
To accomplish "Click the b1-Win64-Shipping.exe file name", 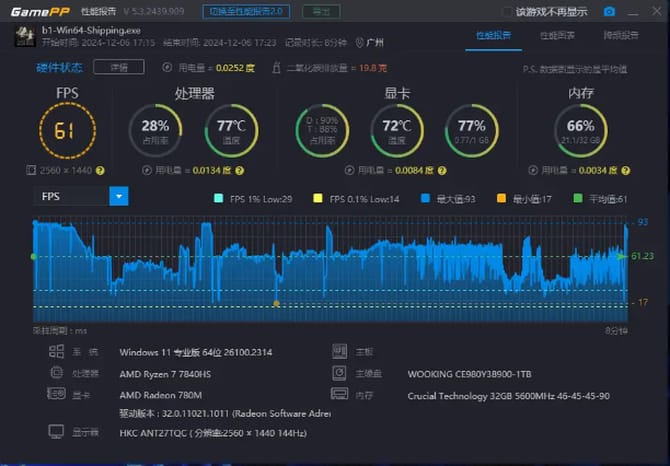I will tap(91, 30).
